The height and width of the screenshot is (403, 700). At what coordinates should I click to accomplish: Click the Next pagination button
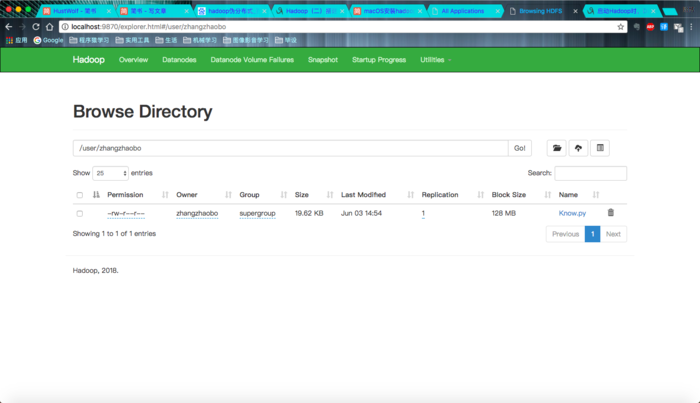(613, 234)
